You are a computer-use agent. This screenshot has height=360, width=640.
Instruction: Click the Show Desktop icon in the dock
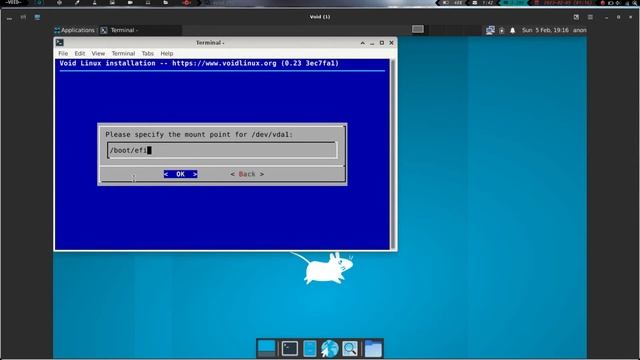click(266, 349)
